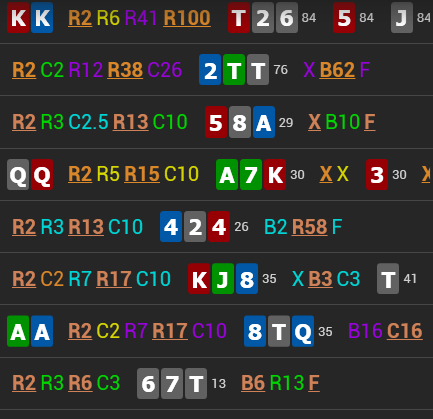Image resolution: width=433 pixels, height=419 pixels.
Task: Click the underlined R58 raise action
Action: (309, 226)
